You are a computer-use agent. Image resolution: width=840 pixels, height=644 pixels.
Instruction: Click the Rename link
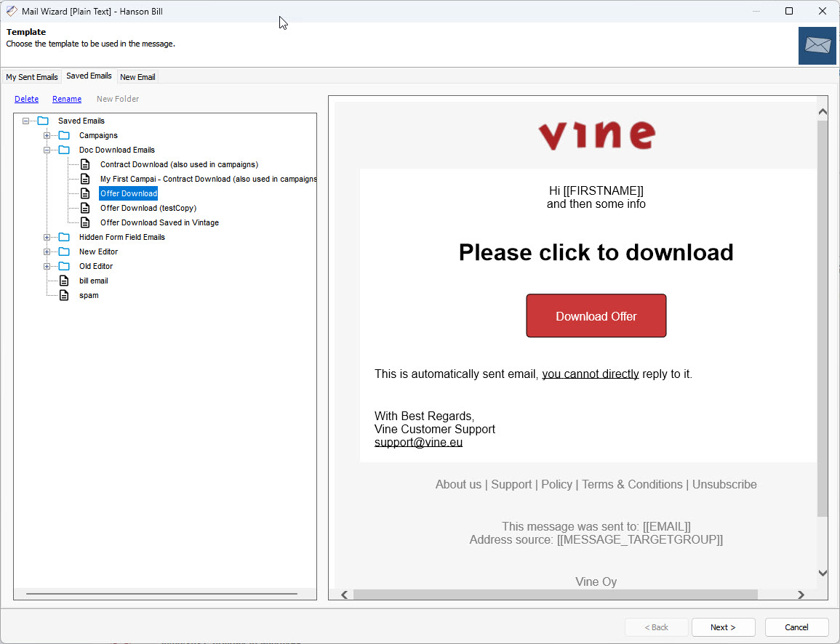click(x=67, y=99)
